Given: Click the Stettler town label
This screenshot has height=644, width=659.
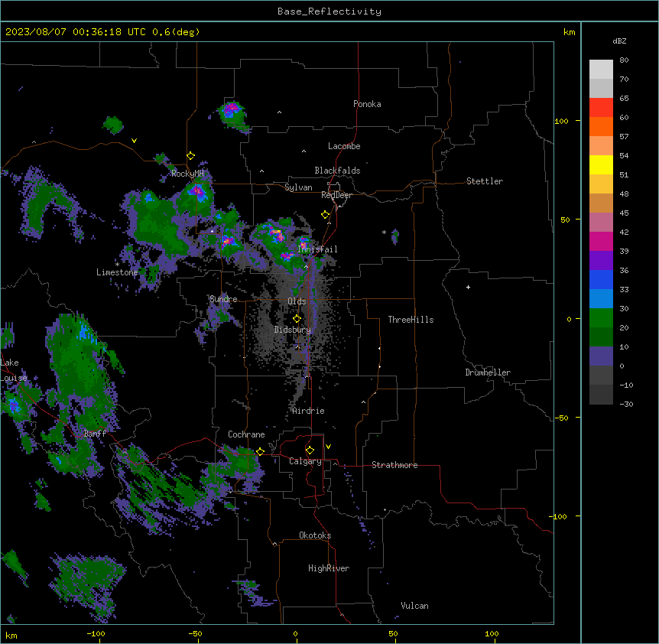Looking at the screenshot, I should 485,181.
